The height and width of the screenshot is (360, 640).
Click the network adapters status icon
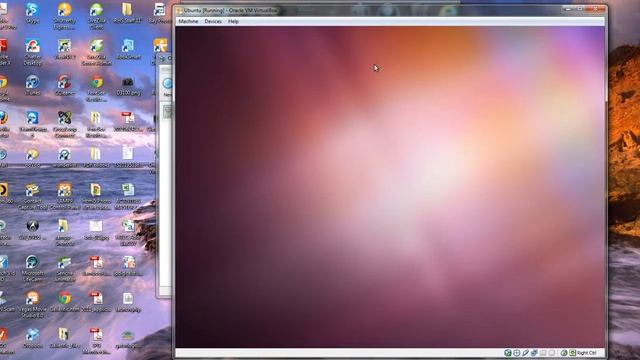point(534,353)
